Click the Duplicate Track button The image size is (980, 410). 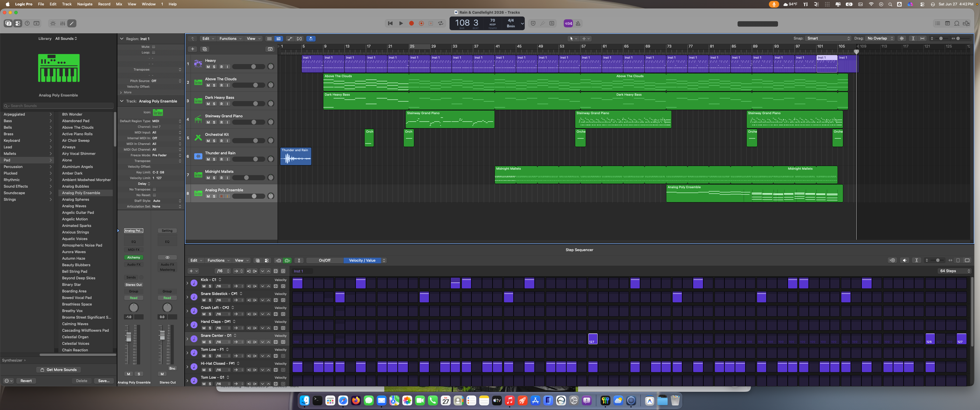click(205, 49)
